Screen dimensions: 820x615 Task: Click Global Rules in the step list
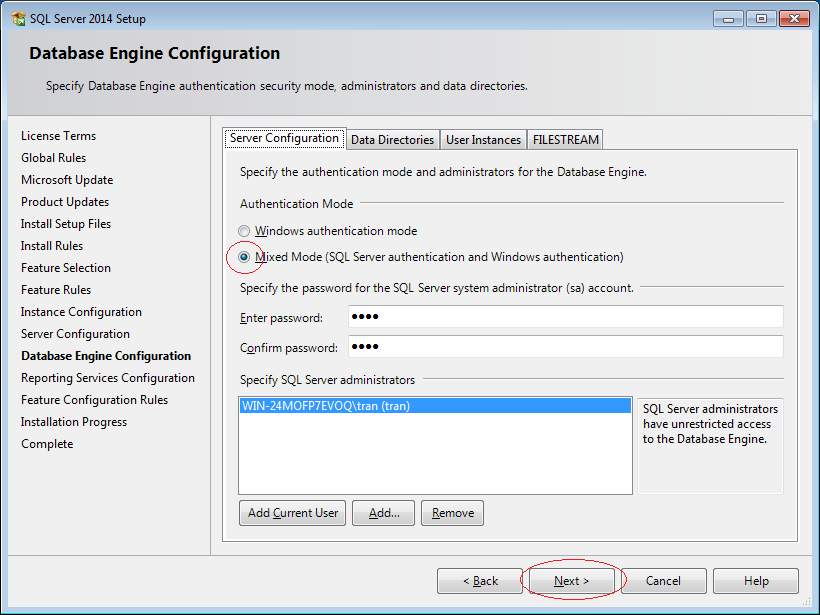53,158
